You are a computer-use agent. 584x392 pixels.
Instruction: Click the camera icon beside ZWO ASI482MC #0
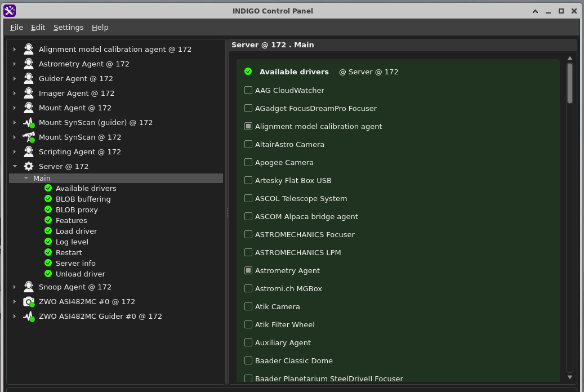[x=28, y=301]
